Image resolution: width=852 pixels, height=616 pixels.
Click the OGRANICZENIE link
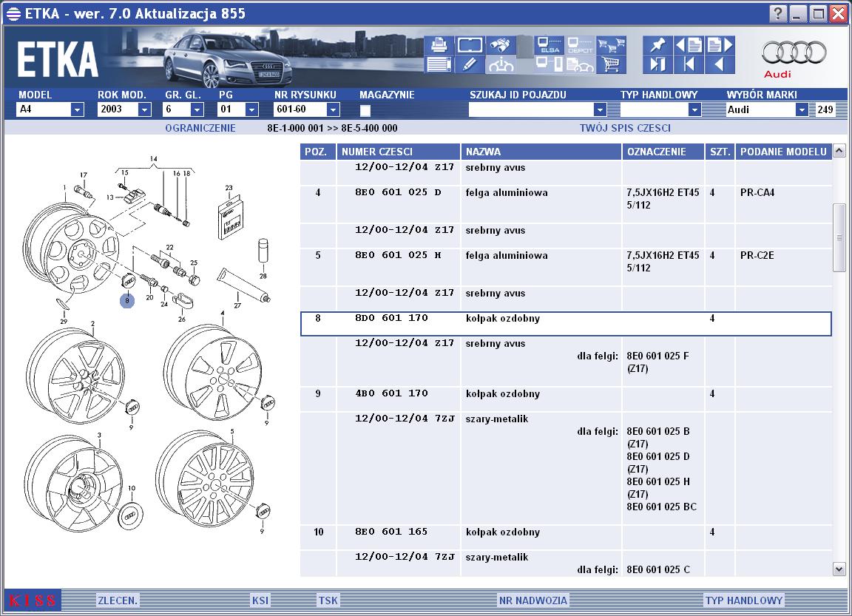click(x=200, y=128)
